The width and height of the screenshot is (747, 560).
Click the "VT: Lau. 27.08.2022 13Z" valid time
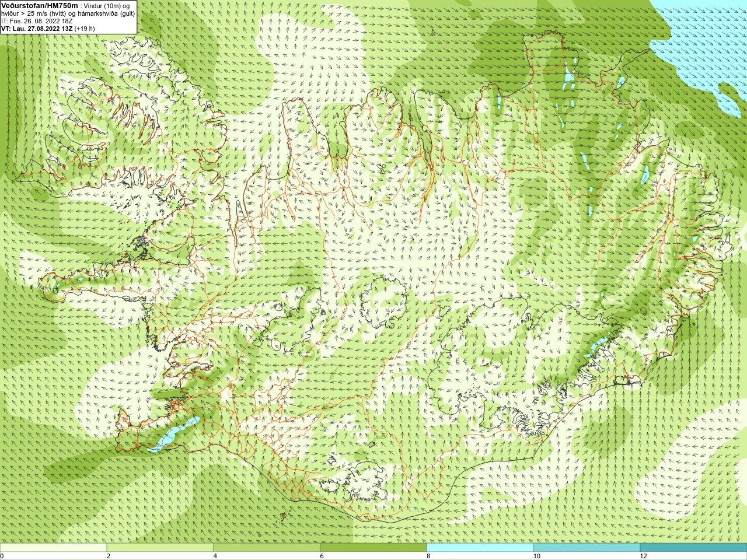tap(37, 29)
